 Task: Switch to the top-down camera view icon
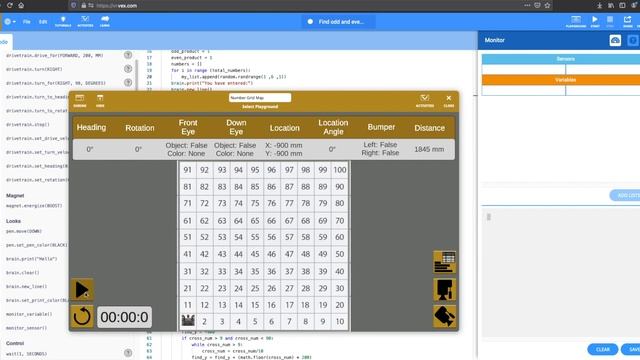[x=444, y=289]
